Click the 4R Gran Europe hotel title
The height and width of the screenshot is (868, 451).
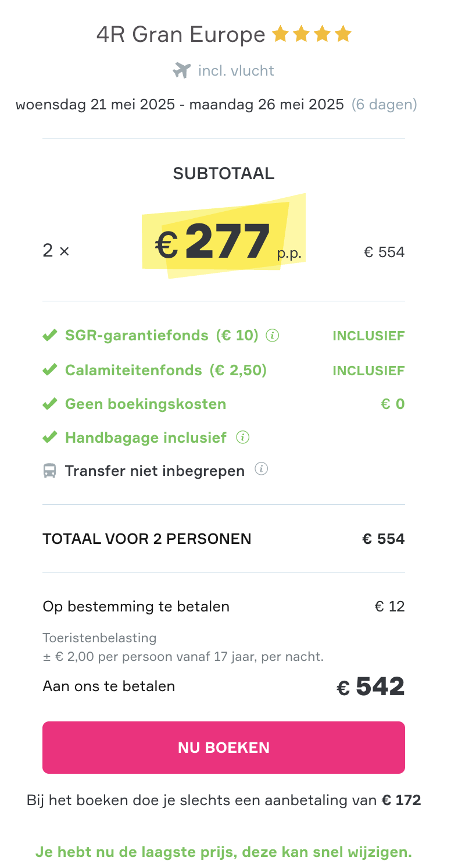tap(181, 35)
